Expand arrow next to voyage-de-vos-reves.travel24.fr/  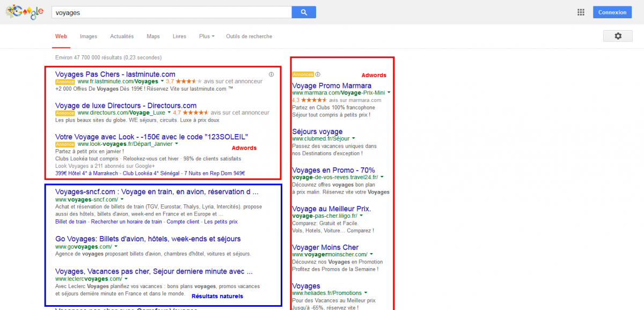382,177
